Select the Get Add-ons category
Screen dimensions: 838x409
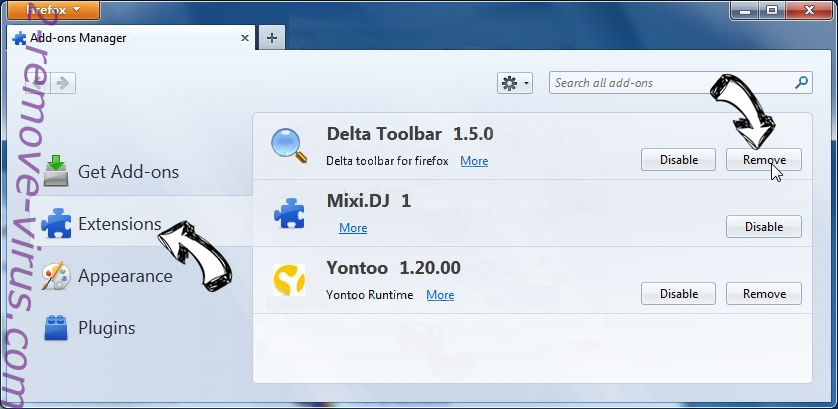(128, 172)
